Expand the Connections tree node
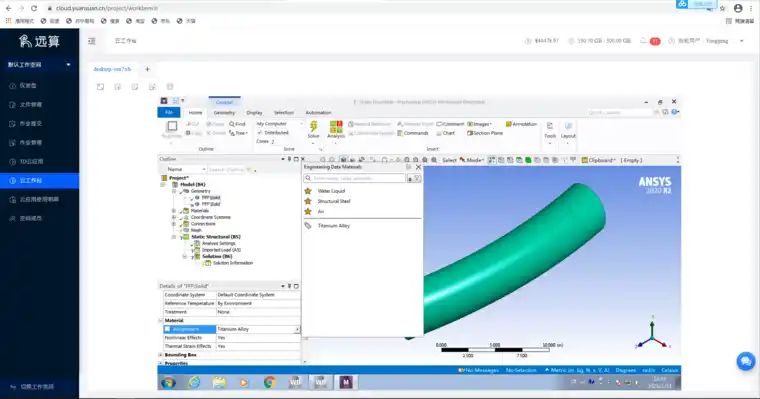 [x=174, y=224]
